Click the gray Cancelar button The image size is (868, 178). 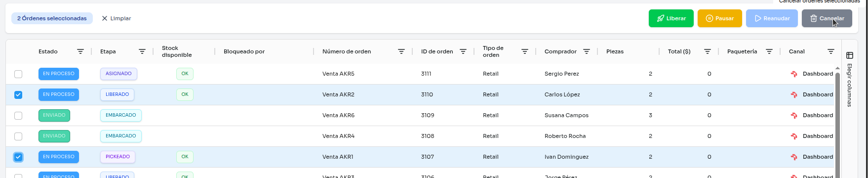click(827, 18)
